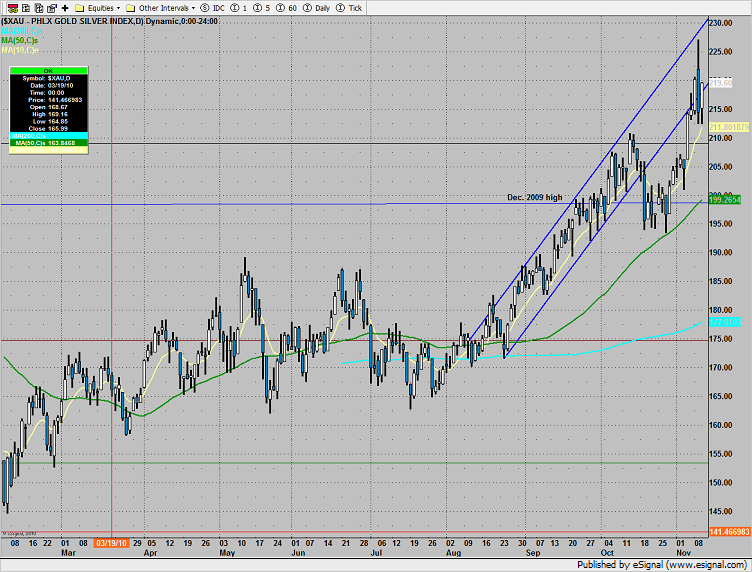752x572 pixels.
Task: Click the red and yellow link icon in toolbar
Action: (13, 8)
